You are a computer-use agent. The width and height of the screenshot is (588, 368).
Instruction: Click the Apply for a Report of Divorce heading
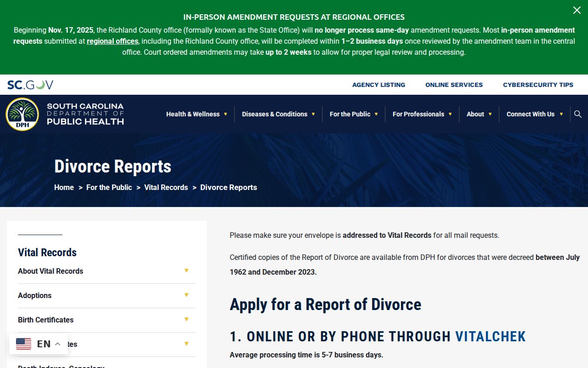[x=325, y=305]
